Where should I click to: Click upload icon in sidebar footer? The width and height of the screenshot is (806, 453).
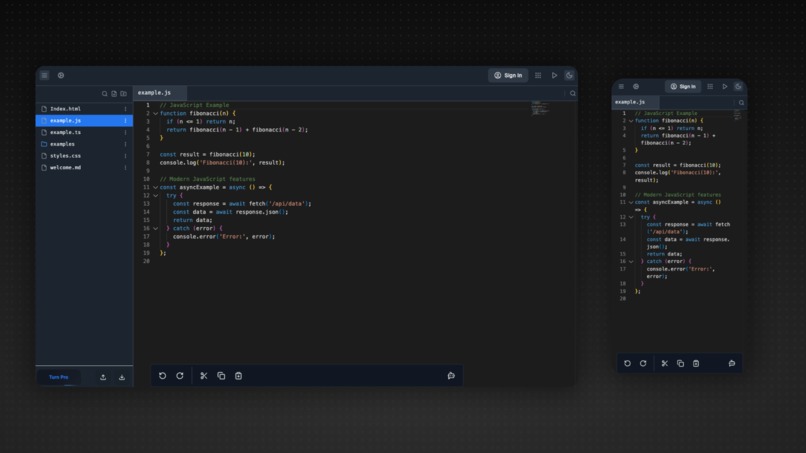[x=103, y=377]
